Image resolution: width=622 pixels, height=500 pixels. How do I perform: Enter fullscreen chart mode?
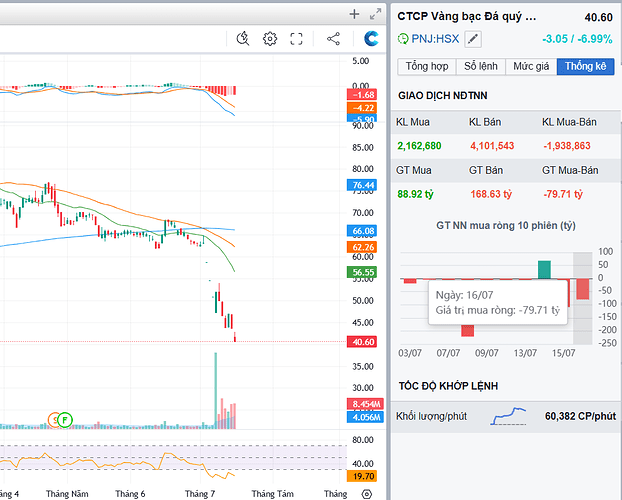click(296, 39)
